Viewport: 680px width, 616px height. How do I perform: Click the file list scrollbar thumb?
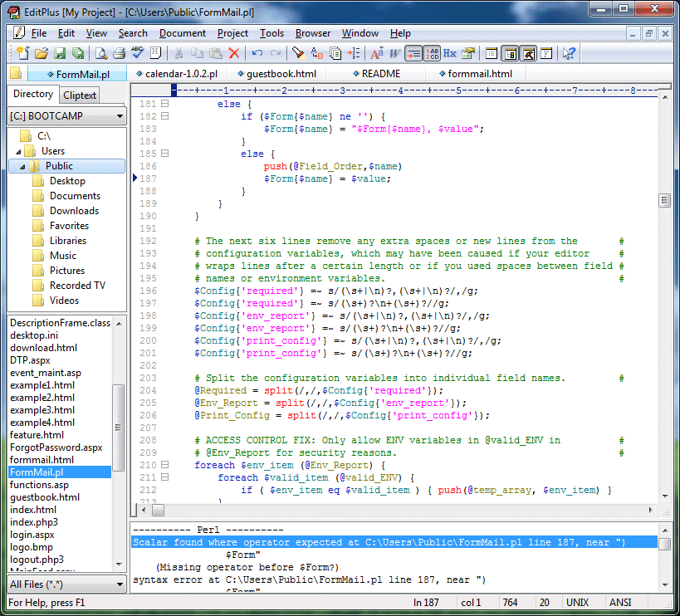point(119,428)
